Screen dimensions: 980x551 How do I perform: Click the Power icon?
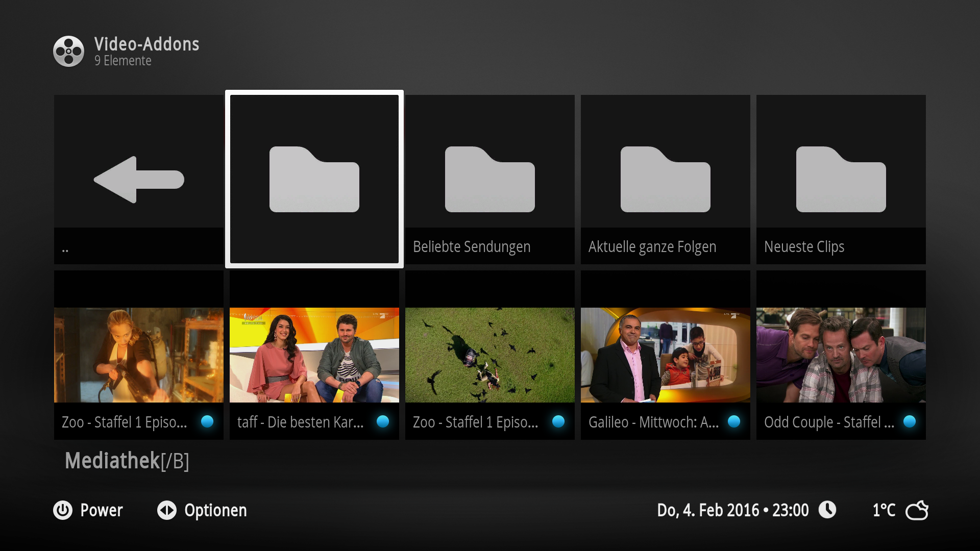[63, 510]
